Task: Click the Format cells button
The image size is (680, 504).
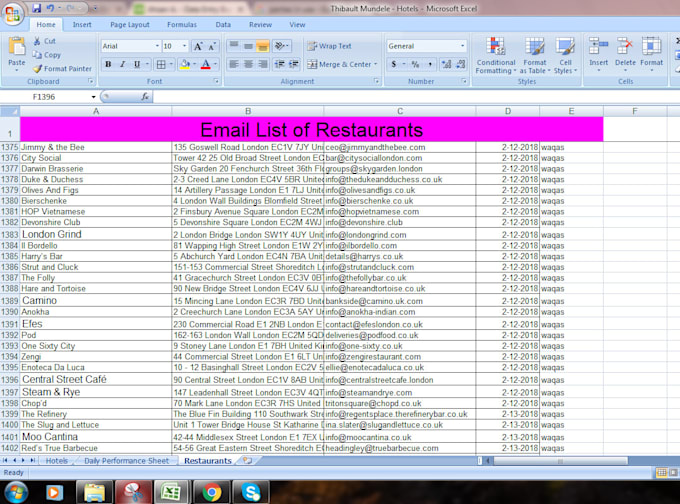Action: [651, 54]
